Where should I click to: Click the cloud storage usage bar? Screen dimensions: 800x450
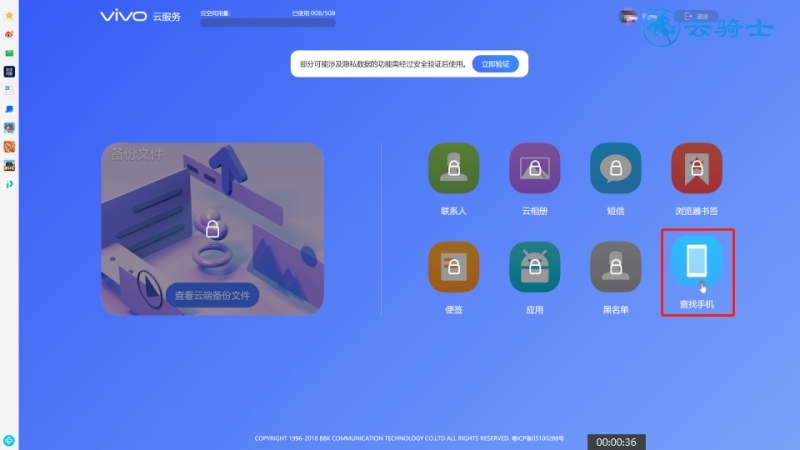268,22
